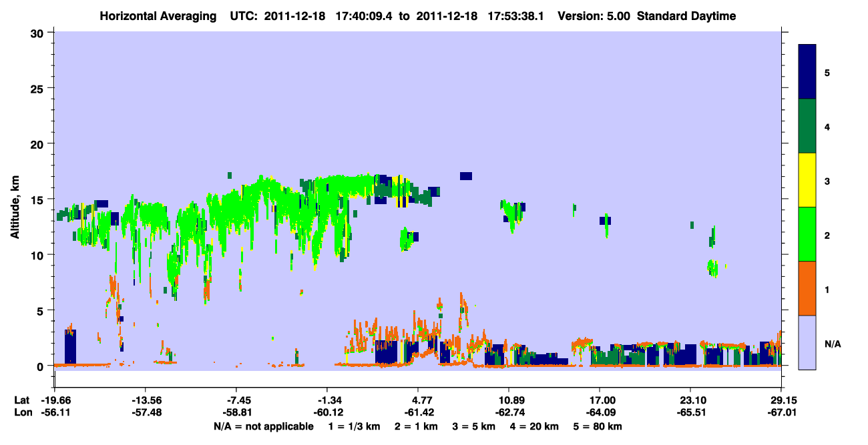The image size is (868, 445).
Task: Click the y-axis tick label 15
Action: (x=39, y=199)
